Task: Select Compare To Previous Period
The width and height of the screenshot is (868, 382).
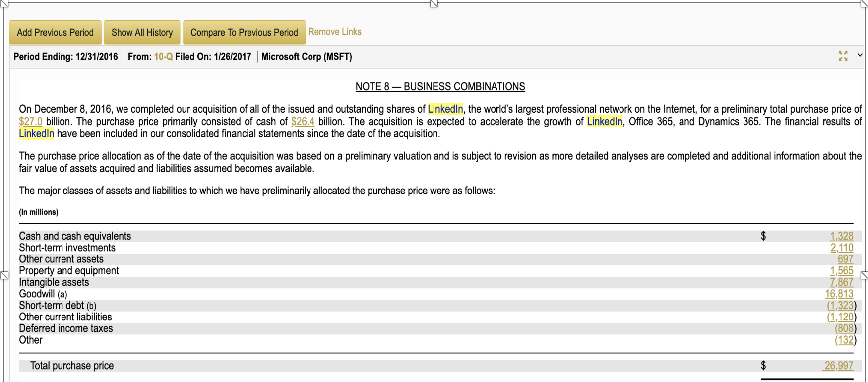Action: click(244, 33)
